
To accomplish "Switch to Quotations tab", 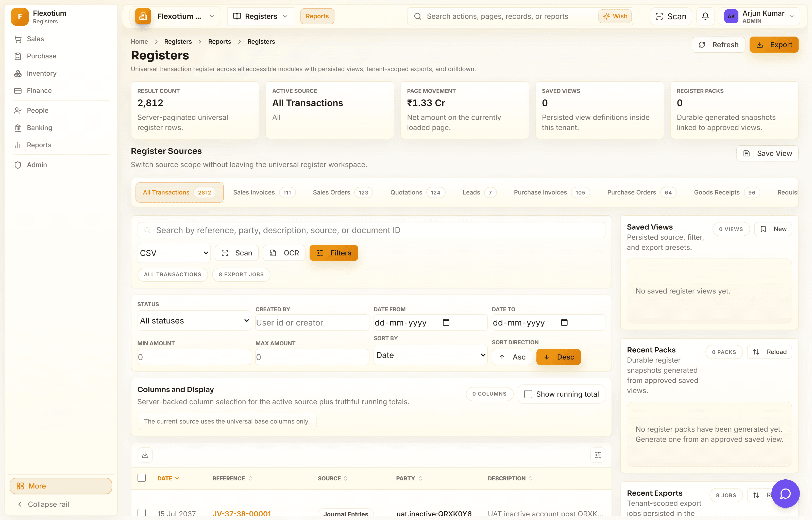I will (418, 192).
